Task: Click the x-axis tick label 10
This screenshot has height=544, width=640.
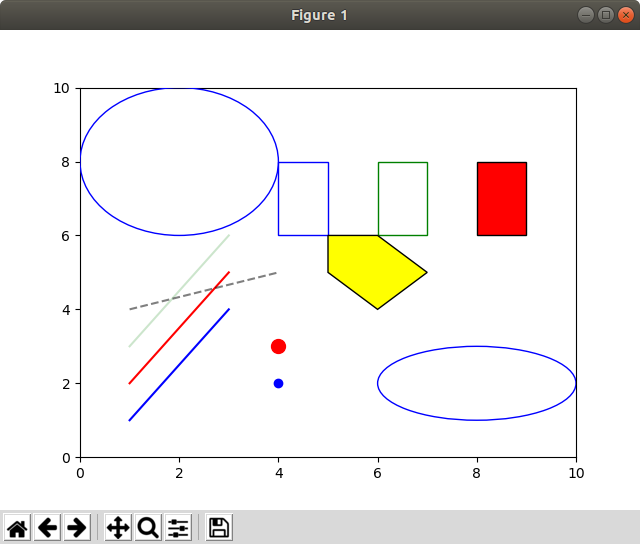Action: point(576,473)
